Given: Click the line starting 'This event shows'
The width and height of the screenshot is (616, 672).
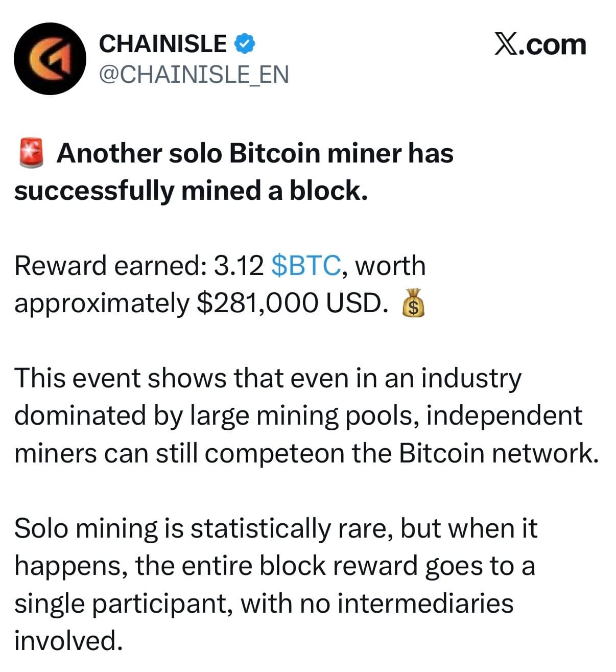Looking at the screenshot, I should (268, 379).
